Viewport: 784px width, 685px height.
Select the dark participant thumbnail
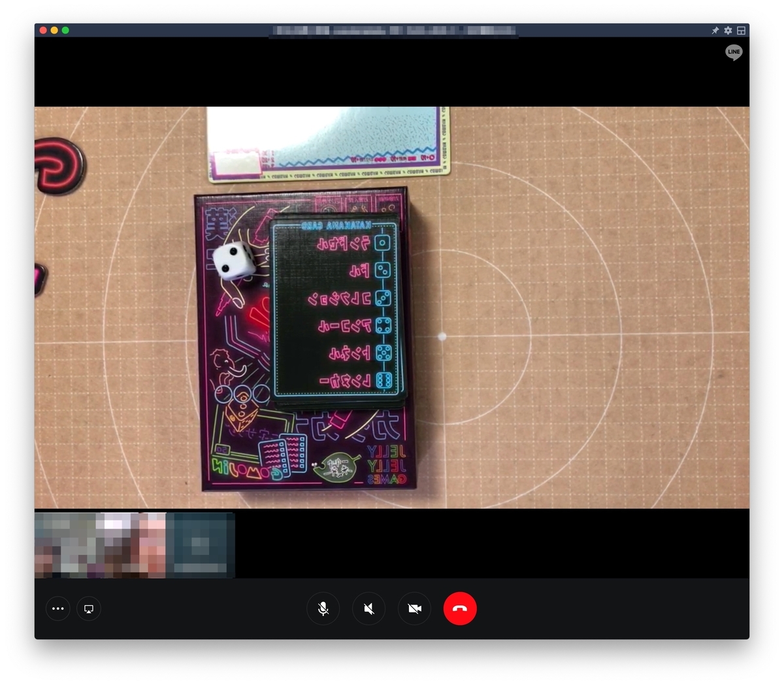point(200,545)
